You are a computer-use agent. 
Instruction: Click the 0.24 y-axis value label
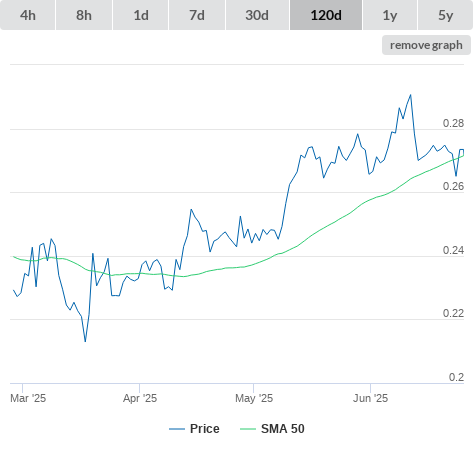coord(453,250)
